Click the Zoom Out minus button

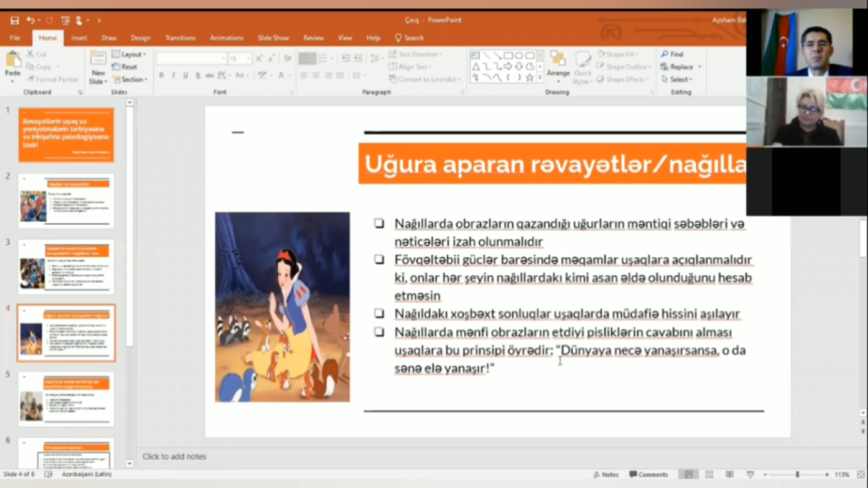[x=765, y=475]
